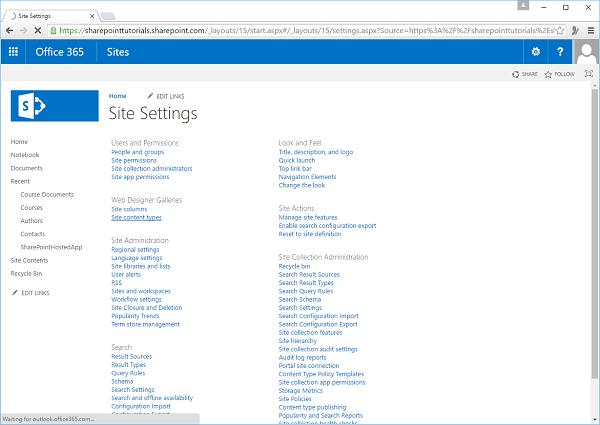Close the Site Settings browser tab
The image size is (600, 425).
(x=92, y=16)
